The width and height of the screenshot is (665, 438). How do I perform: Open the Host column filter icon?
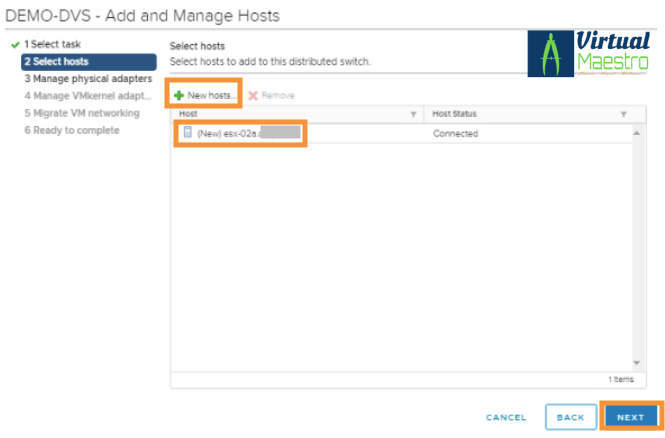414,115
